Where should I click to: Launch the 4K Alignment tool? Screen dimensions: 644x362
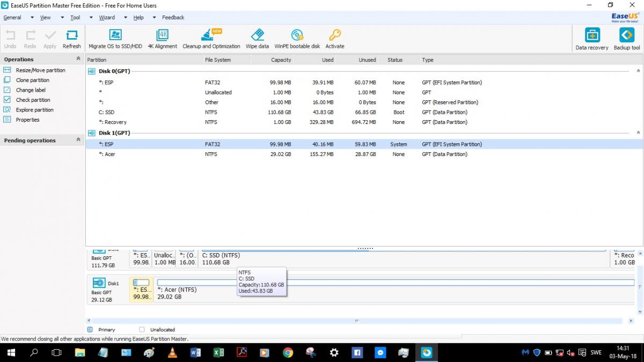[163, 40]
